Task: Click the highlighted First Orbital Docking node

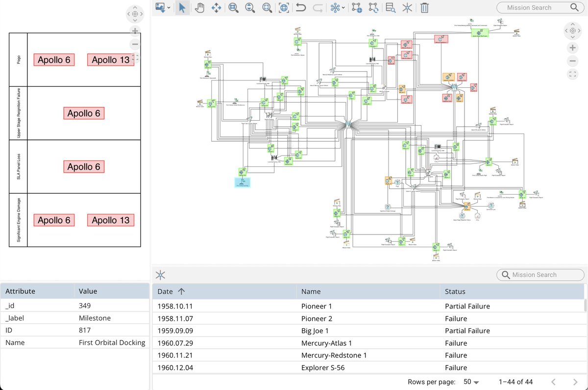Action: tap(243, 183)
